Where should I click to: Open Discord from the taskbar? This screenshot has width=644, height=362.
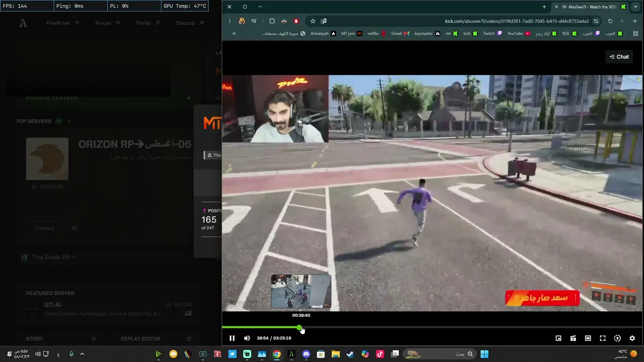(x=306, y=354)
